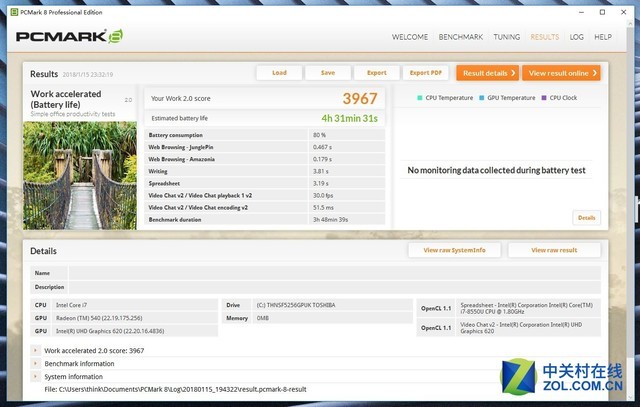The height and width of the screenshot is (407, 640).
Task: Click the OpenCL Video Chat v2 device entry
Action: (521, 328)
